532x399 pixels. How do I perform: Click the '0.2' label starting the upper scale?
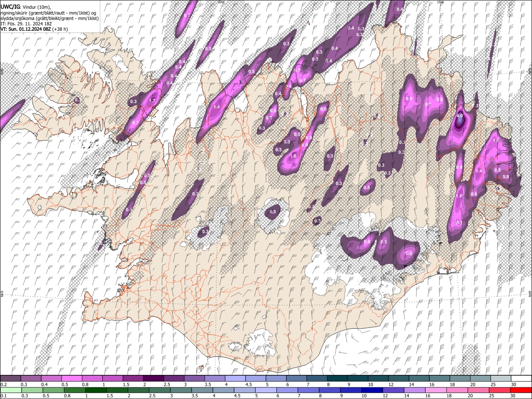[3, 384]
